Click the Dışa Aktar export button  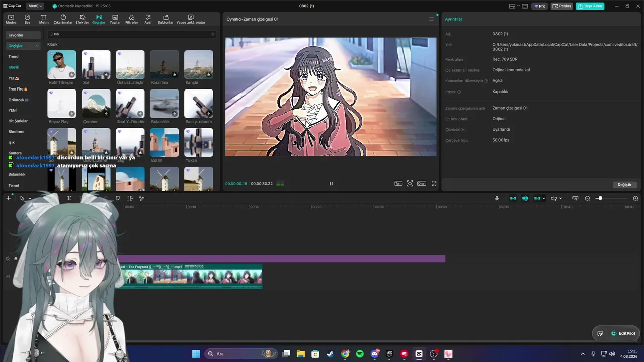click(x=590, y=6)
